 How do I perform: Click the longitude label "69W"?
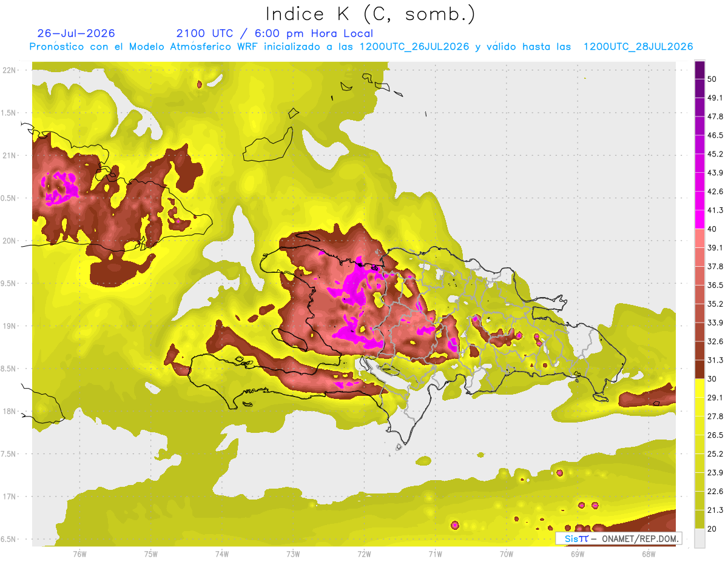click(578, 554)
